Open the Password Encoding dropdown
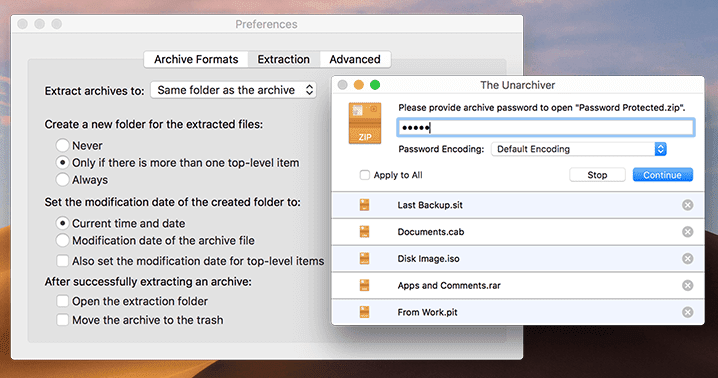Image resolution: width=718 pixels, height=378 pixels. (579, 149)
